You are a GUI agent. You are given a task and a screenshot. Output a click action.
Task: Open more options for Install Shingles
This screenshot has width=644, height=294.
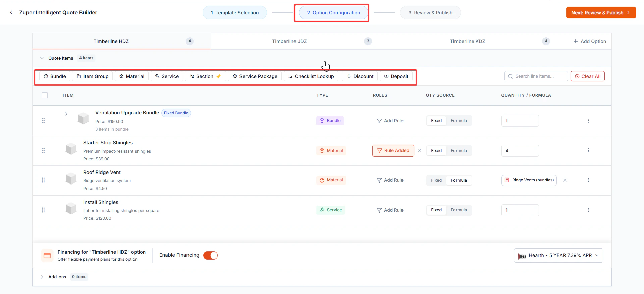pyautogui.click(x=588, y=210)
